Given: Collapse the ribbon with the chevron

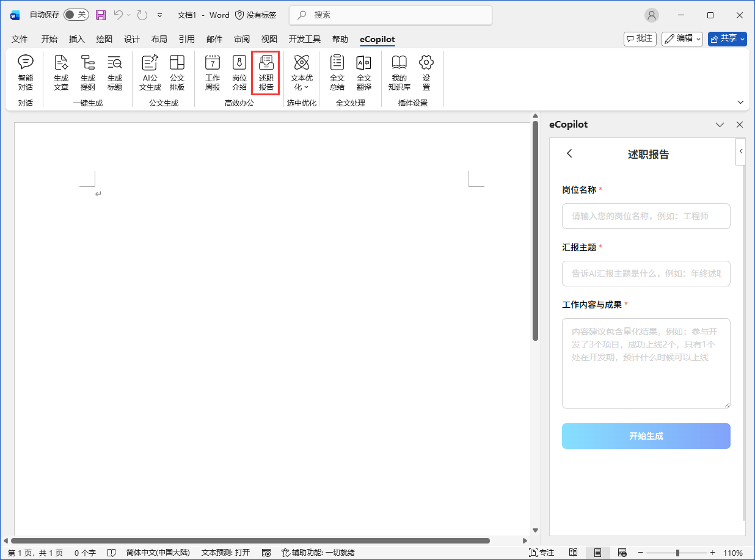Looking at the screenshot, I should click(x=741, y=102).
